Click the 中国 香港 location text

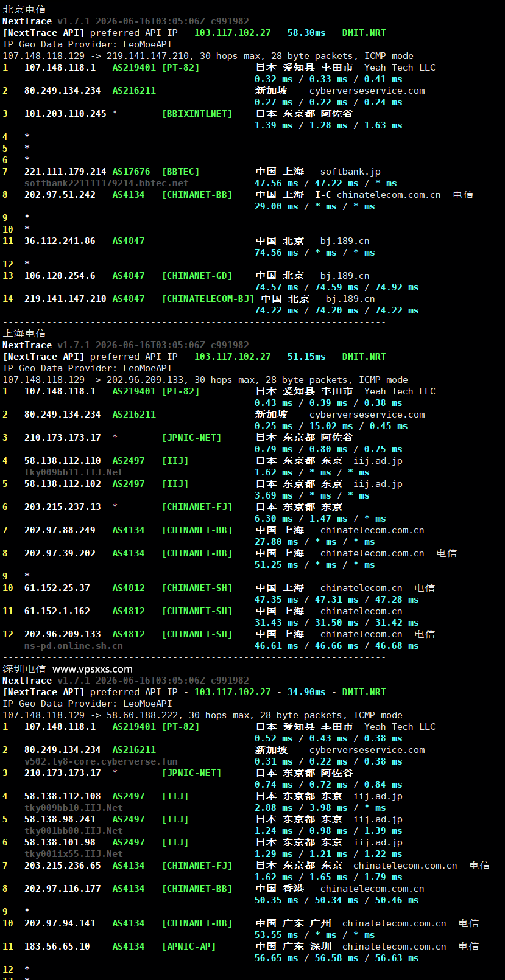(x=280, y=889)
